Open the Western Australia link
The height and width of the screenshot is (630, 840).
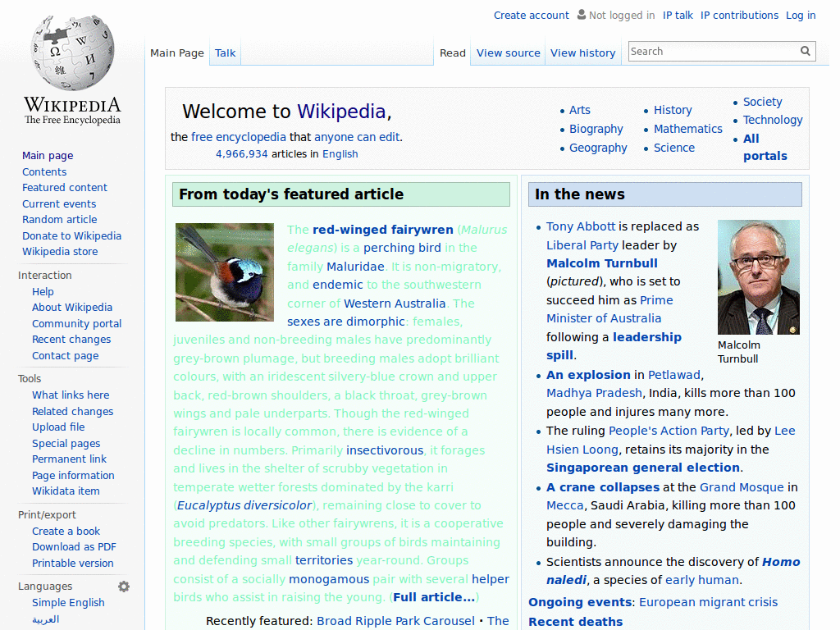395,304
